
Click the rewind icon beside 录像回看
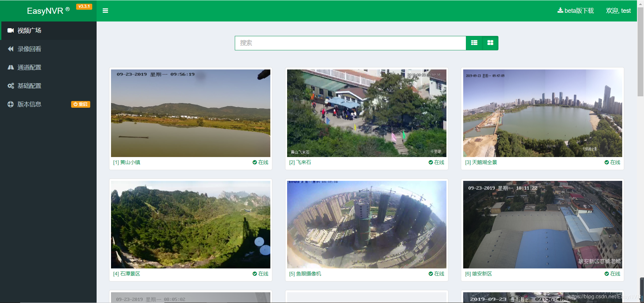point(11,49)
